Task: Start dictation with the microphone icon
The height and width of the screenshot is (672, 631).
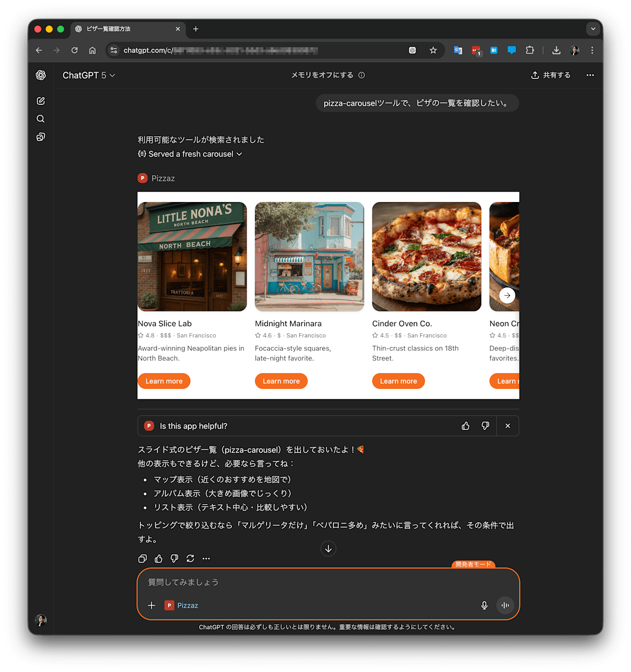Action: (484, 606)
